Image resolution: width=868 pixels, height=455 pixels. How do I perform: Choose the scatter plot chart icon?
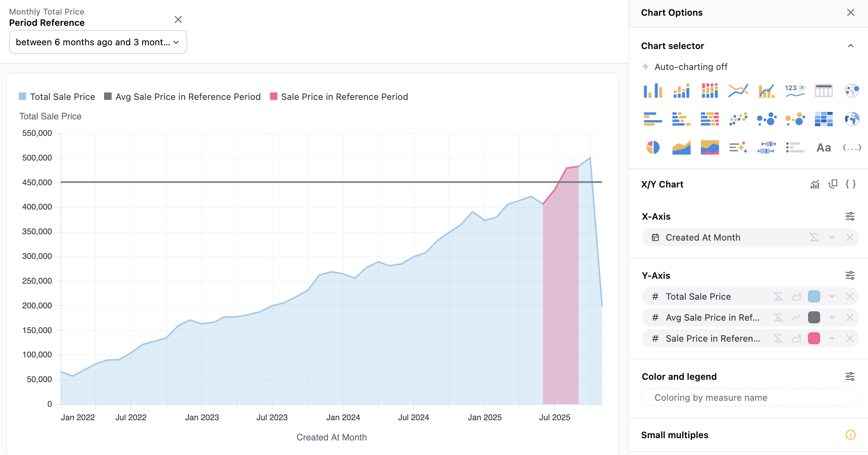[738, 119]
